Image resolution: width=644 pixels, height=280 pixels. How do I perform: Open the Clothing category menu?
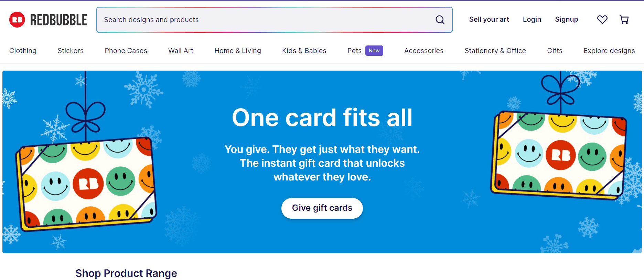point(23,51)
